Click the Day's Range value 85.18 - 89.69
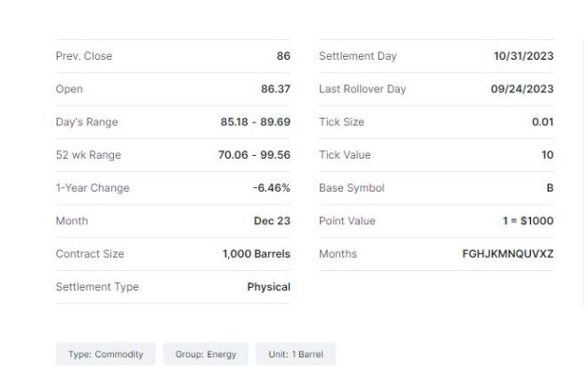Image resolution: width=588 pixels, height=385 pixels. pos(254,122)
